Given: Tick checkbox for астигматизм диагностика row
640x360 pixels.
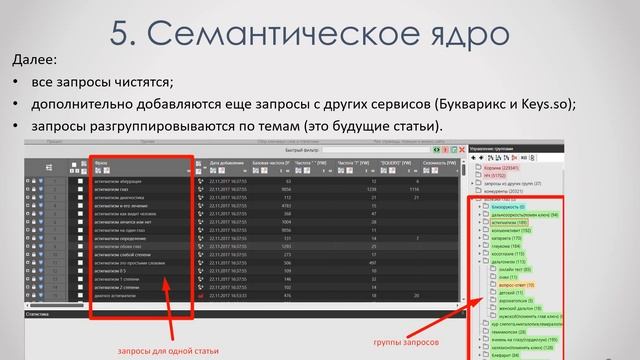Looking at the screenshot, I should 80,198.
